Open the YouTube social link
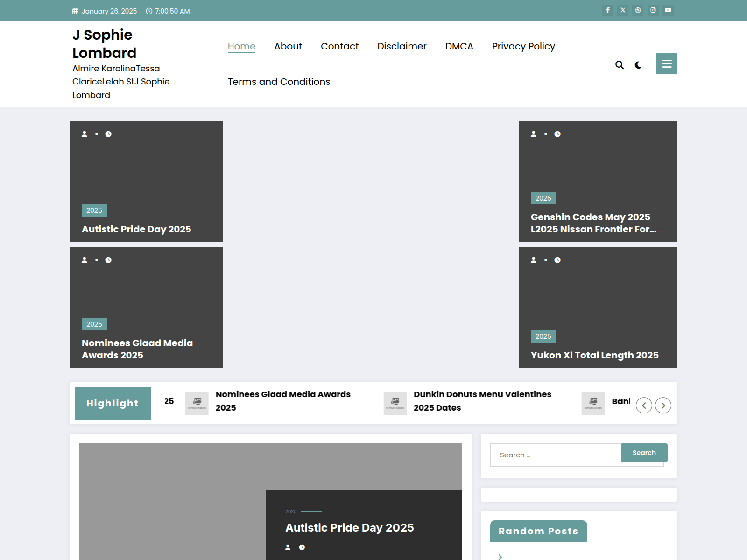This screenshot has width=747, height=560. click(668, 10)
